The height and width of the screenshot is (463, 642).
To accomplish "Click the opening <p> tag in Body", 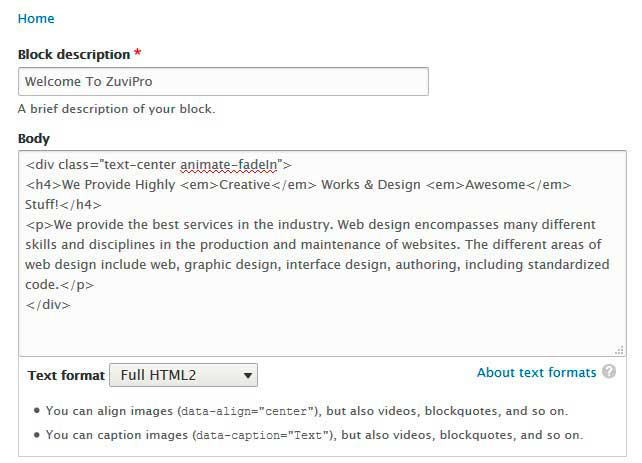I will tap(39, 224).
